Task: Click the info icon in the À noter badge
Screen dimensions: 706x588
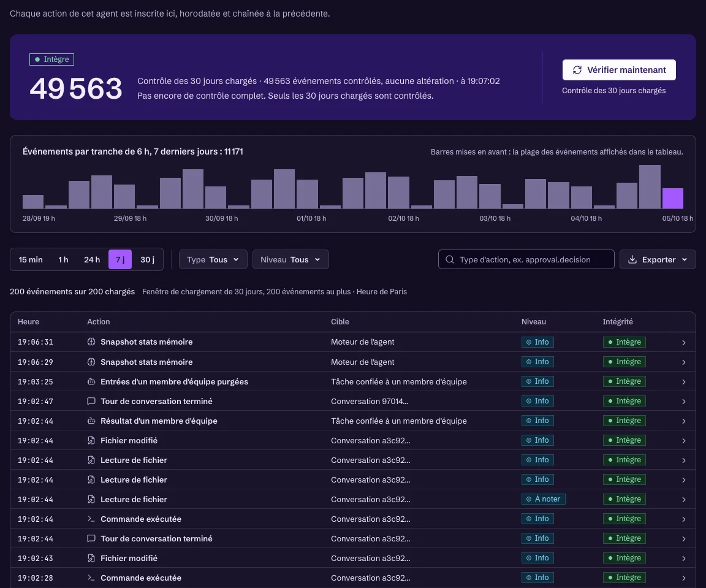Action: tap(529, 499)
